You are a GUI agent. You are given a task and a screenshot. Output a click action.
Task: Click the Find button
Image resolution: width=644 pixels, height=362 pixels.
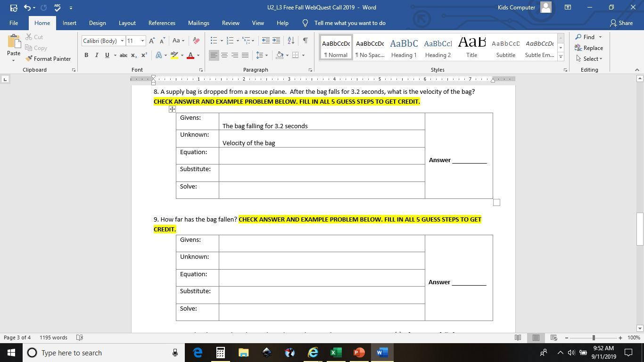coord(585,37)
